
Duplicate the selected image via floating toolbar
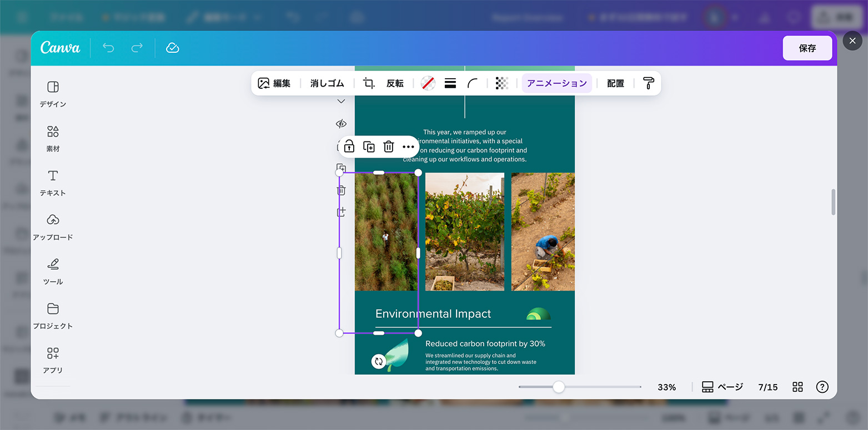tap(369, 146)
